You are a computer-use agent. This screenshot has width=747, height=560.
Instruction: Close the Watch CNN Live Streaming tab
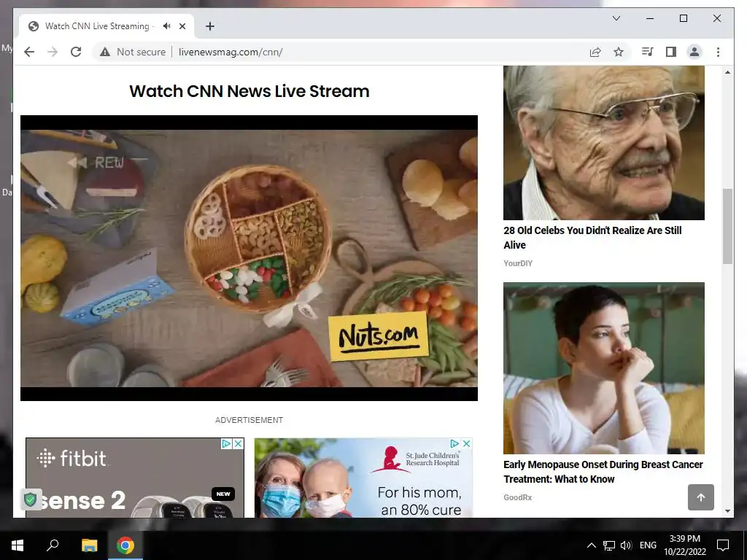[182, 26]
